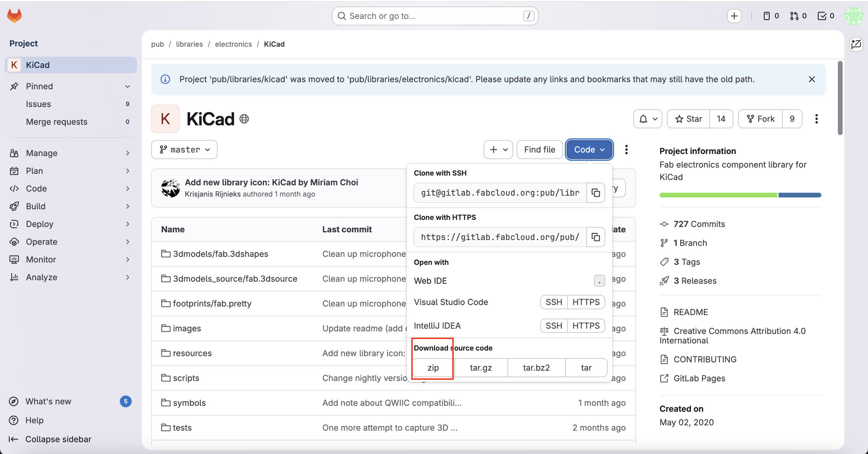868x454 pixels.
Task: Open the 3 Releases link
Action: click(695, 281)
